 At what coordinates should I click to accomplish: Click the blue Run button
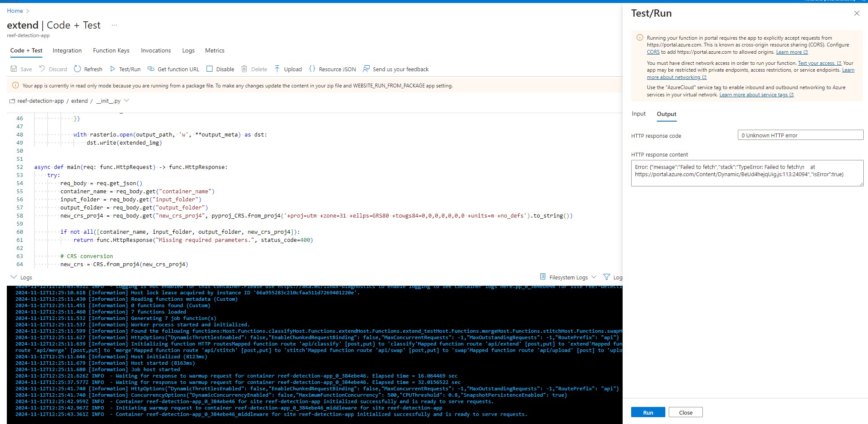point(648,412)
